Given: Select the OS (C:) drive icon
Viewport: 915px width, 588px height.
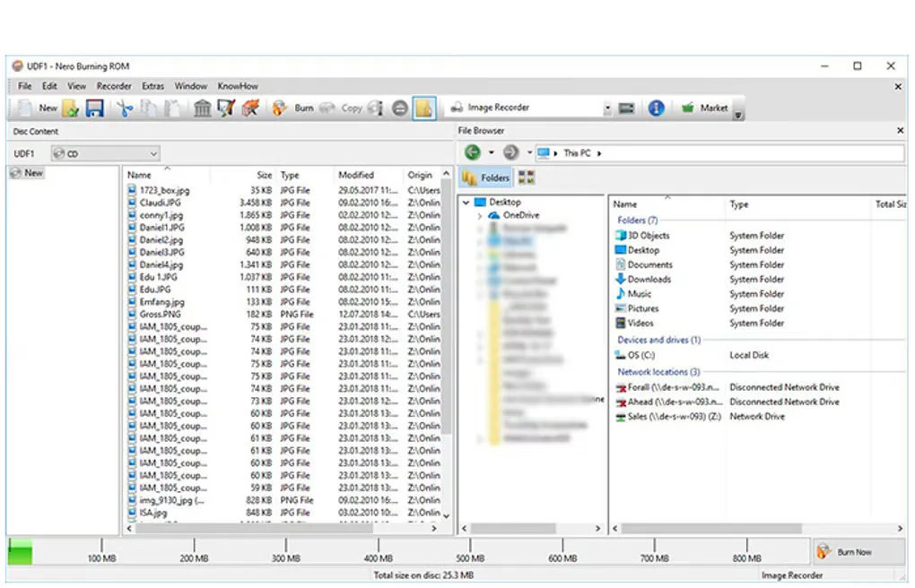Looking at the screenshot, I should pos(620,355).
